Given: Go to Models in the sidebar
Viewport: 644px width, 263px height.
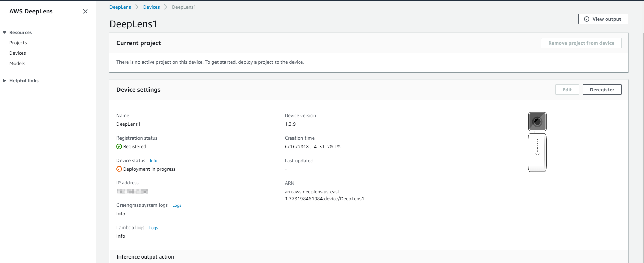Looking at the screenshot, I should [17, 63].
